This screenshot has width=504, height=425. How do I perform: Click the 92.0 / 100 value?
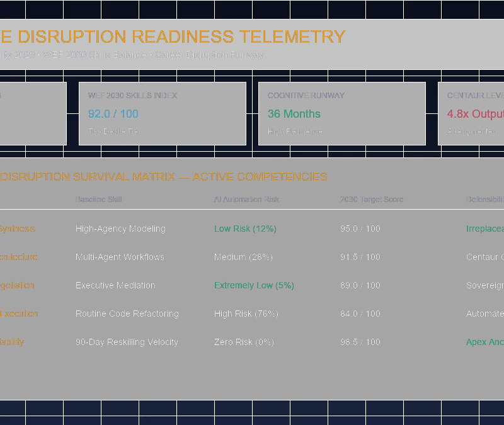pyautogui.click(x=113, y=114)
